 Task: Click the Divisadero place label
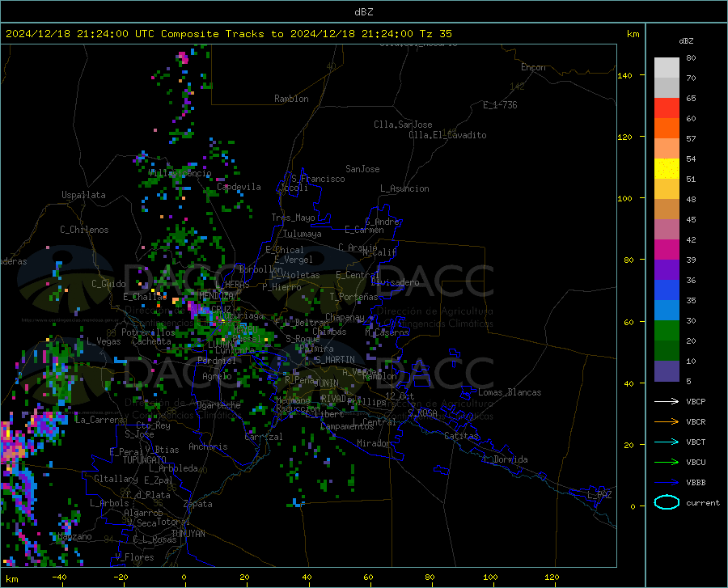pos(395,282)
